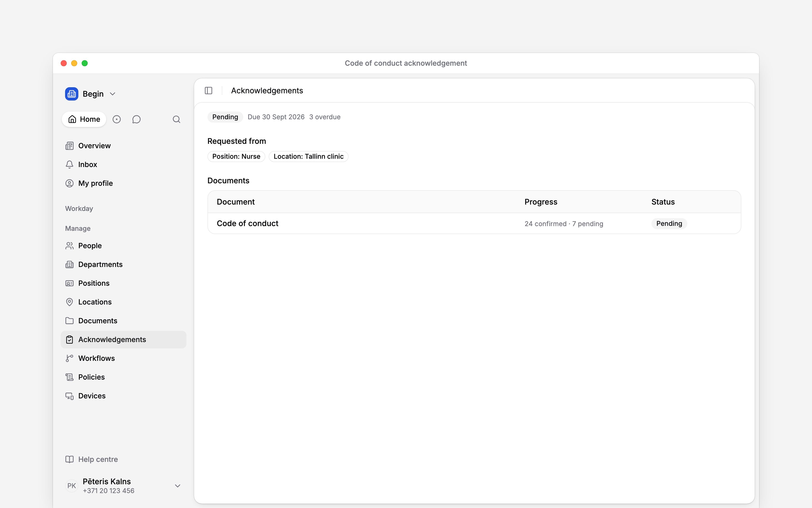Screen dimensions: 812x508
Task: Open Policies in the sidebar
Action: pos(124,377)
